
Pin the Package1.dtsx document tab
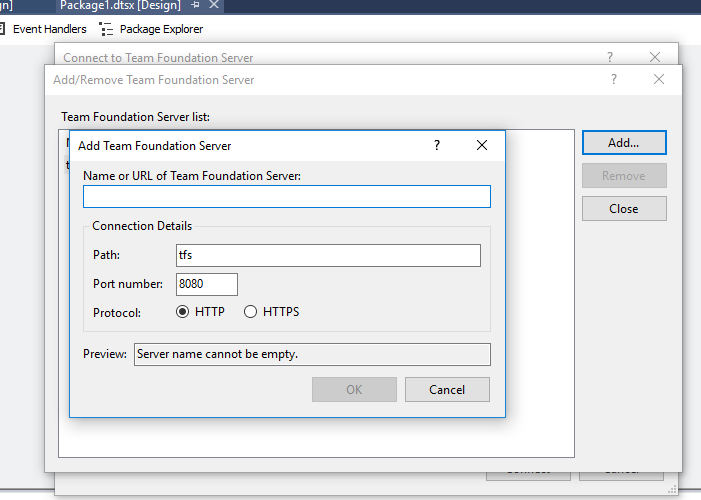coord(195,5)
